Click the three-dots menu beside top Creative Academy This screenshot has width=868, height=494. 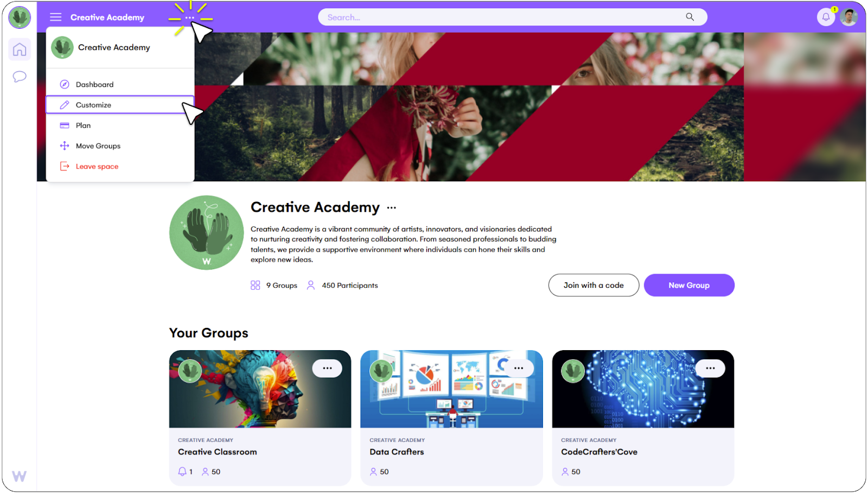click(x=189, y=18)
